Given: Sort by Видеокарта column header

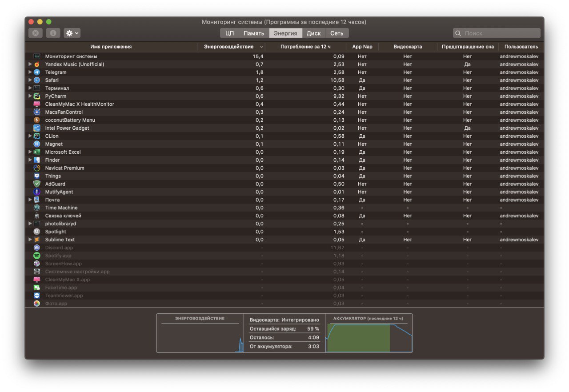Looking at the screenshot, I should coord(408,47).
